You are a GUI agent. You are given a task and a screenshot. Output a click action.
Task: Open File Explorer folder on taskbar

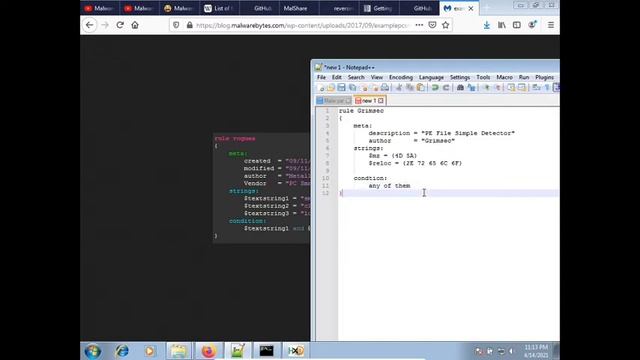tap(178, 351)
